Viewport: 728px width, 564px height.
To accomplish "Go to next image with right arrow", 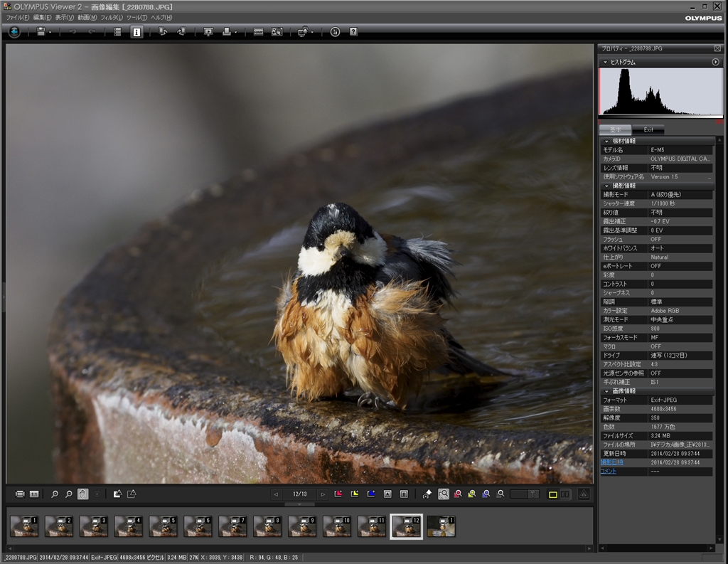I will coord(323,494).
